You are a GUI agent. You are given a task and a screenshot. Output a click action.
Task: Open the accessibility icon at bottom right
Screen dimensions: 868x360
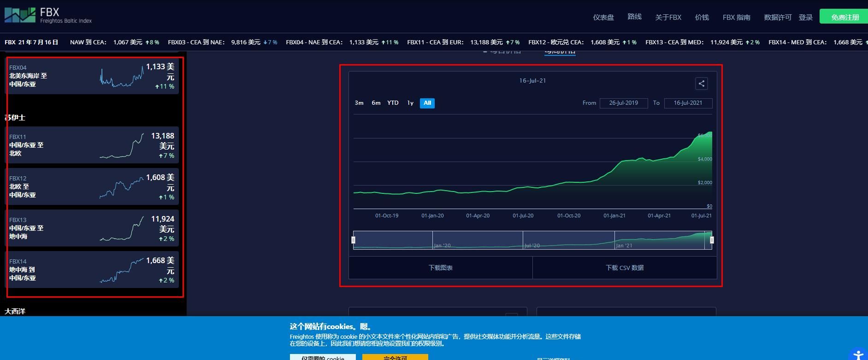tap(858, 355)
